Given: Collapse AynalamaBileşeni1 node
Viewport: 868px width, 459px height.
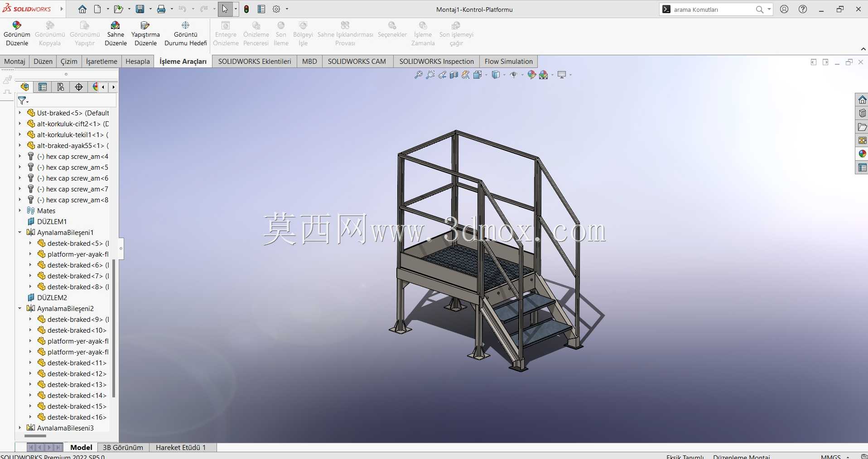Looking at the screenshot, I should pyautogui.click(x=20, y=232).
